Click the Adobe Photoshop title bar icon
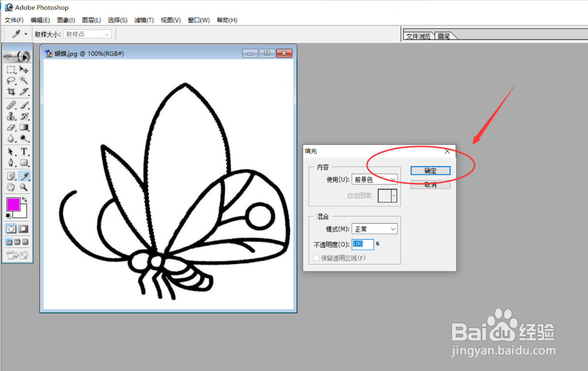Screen dimensions: 588x371 coord(9,7)
